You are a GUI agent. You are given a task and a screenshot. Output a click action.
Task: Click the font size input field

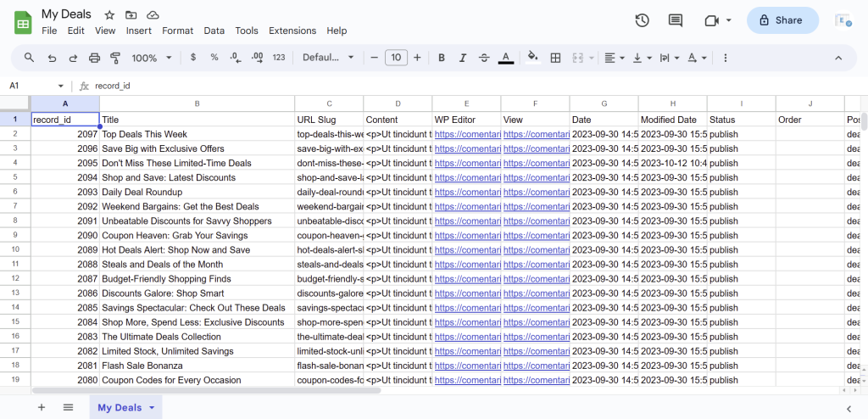396,58
